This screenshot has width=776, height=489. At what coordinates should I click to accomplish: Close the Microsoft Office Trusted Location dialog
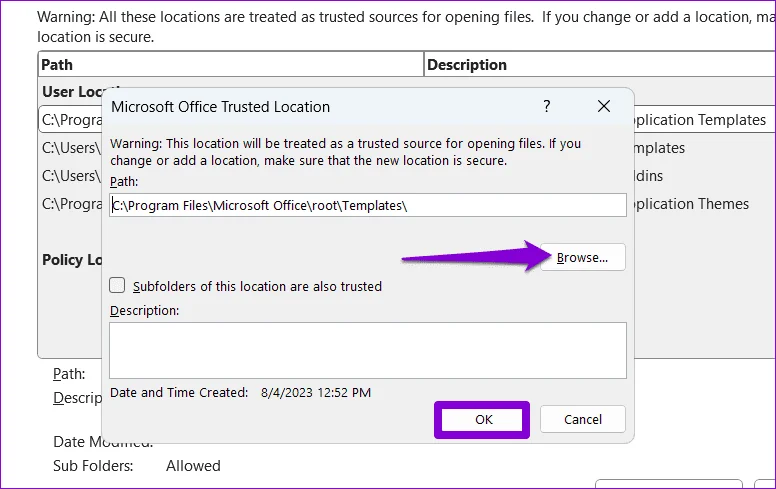pos(604,106)
